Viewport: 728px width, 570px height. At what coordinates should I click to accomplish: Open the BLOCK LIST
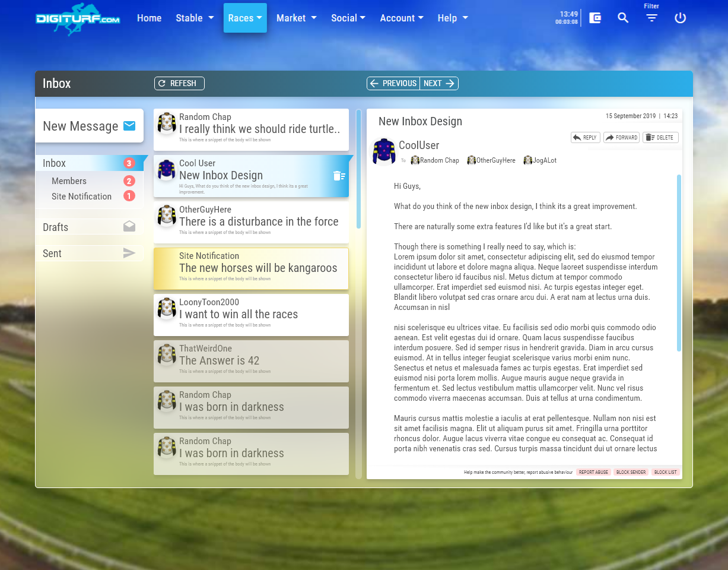pyautogui.click(x=666, y=472)
